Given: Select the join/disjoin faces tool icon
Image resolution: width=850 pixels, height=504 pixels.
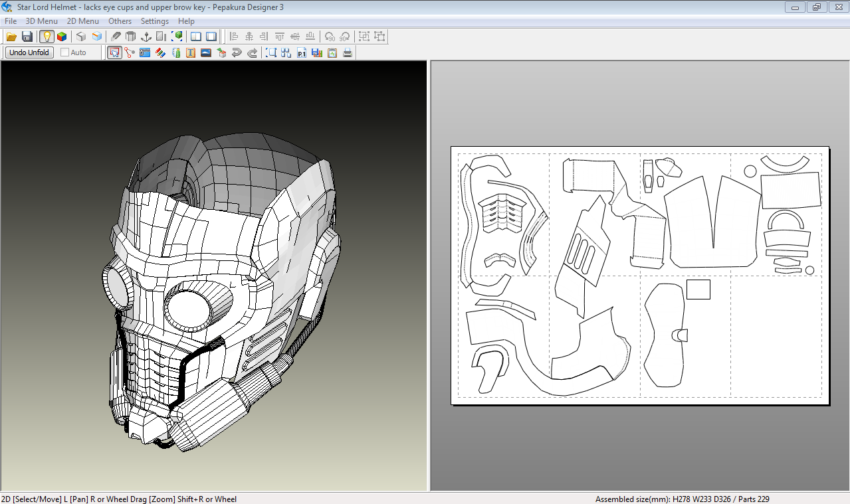Looking at the screenshot, I should coord(130,52).
